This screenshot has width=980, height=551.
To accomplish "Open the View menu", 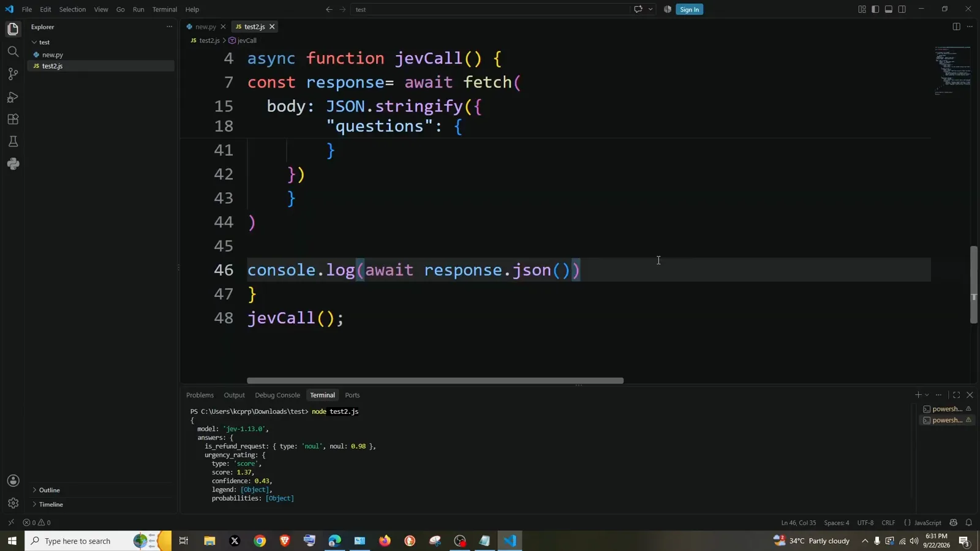I will click(x=101, y=9).
